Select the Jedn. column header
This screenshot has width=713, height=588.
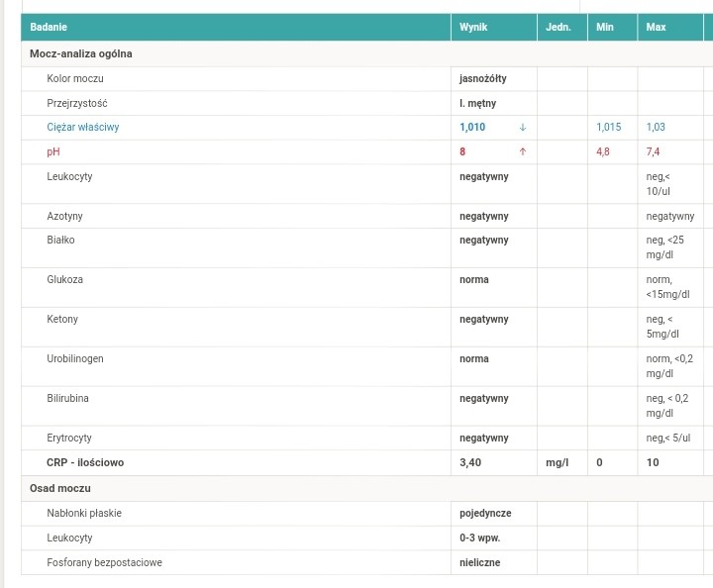coord(559,28)
